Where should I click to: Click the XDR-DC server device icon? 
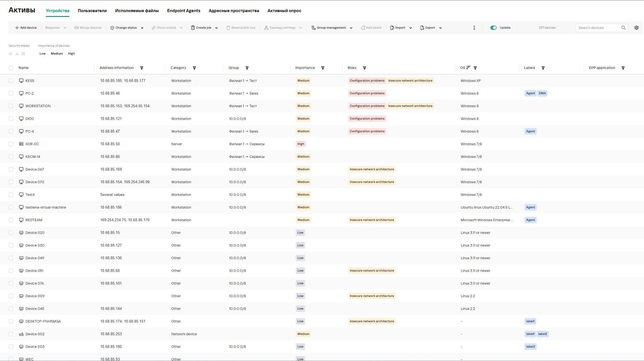(x=21, y=144)
